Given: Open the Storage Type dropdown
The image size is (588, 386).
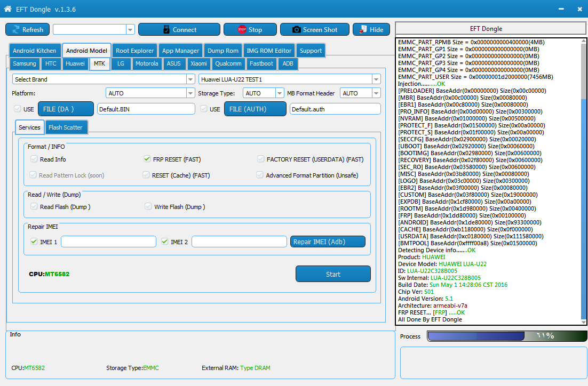Looking at the screenshot, I should click(280, 93).
